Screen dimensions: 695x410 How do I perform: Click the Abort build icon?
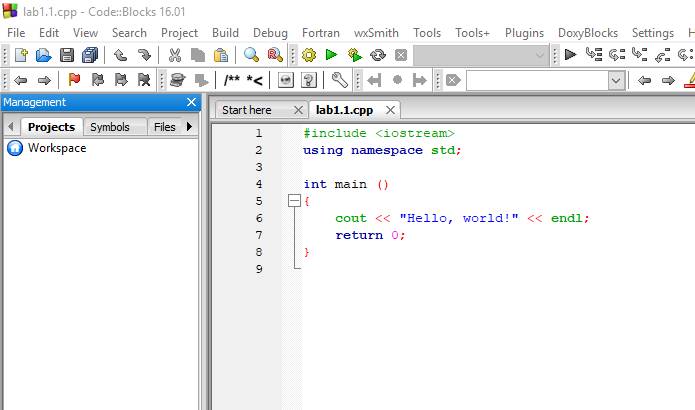point(401,55)
